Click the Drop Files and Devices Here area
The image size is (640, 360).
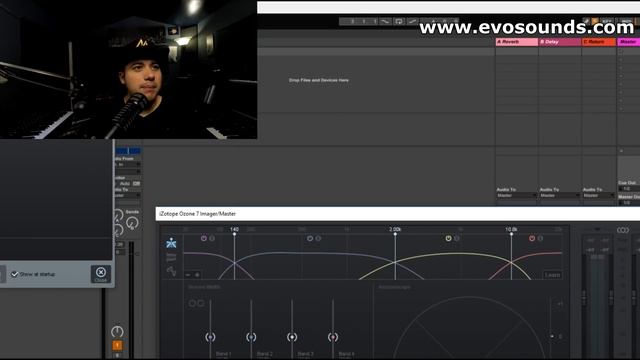tap(319, 80)
